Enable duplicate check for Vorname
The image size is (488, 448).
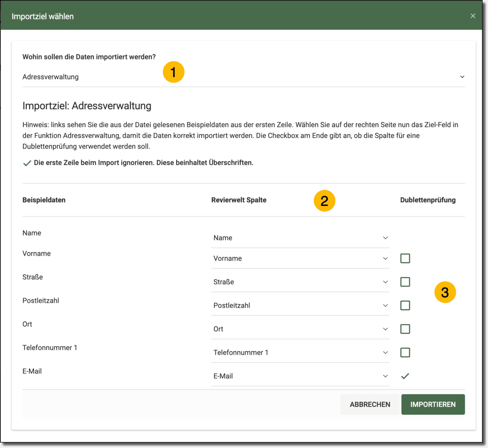(405, 259)
